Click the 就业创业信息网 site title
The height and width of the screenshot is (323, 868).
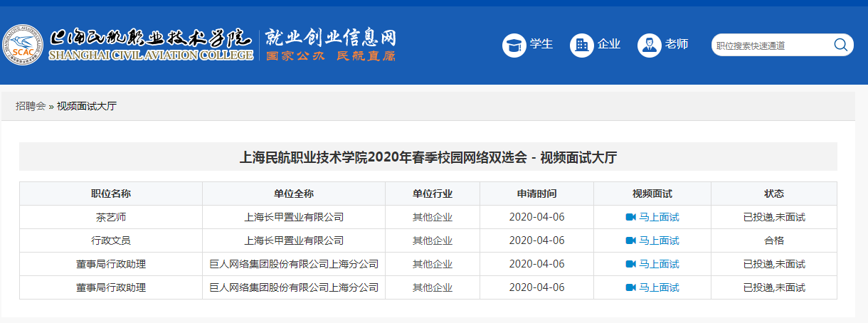(x=330, y=38)
